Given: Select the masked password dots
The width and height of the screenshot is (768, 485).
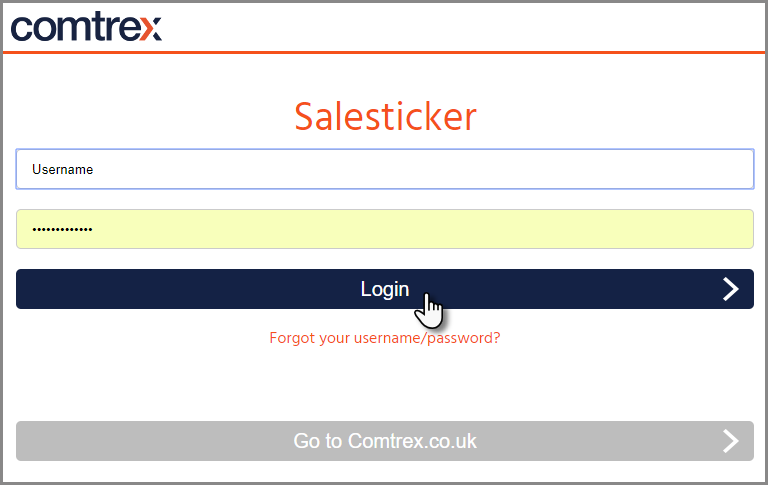Looking at the screenshot, I should (x=62, y=229).
